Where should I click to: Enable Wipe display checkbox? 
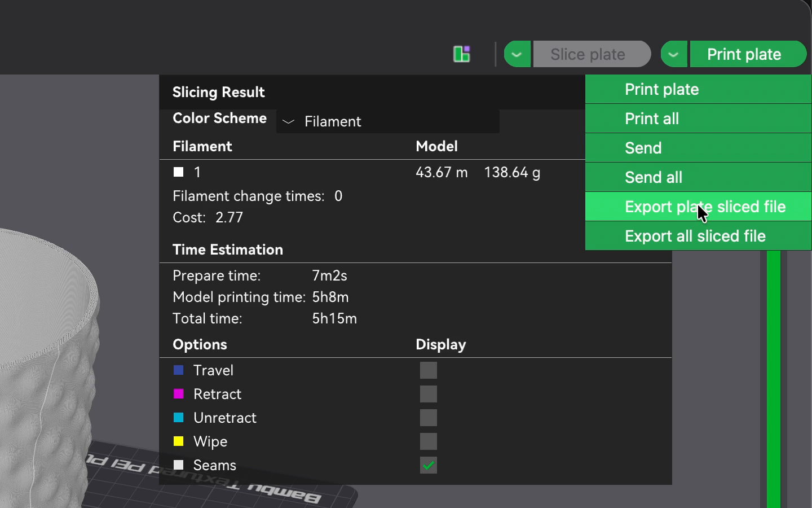[x=429, y=441]
